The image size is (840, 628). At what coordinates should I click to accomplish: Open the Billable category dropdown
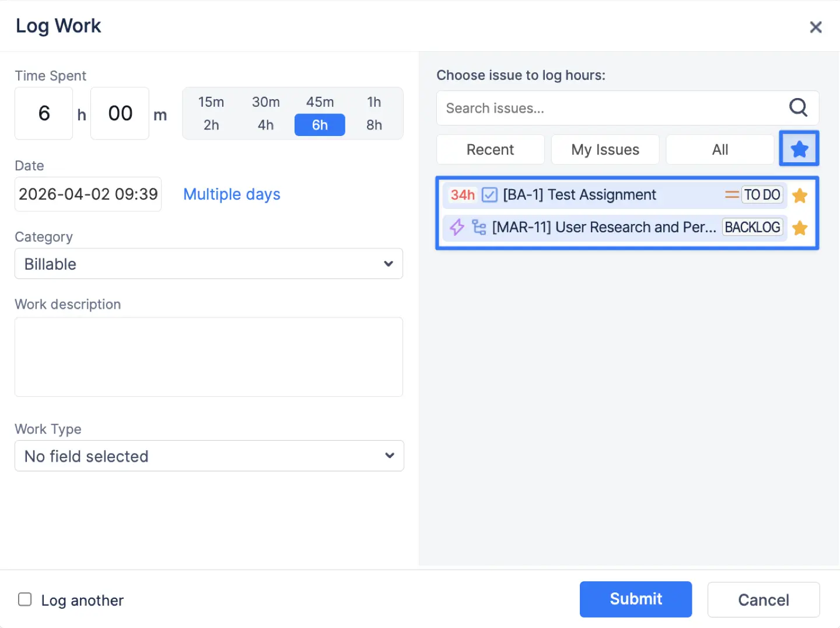[208, 264]
